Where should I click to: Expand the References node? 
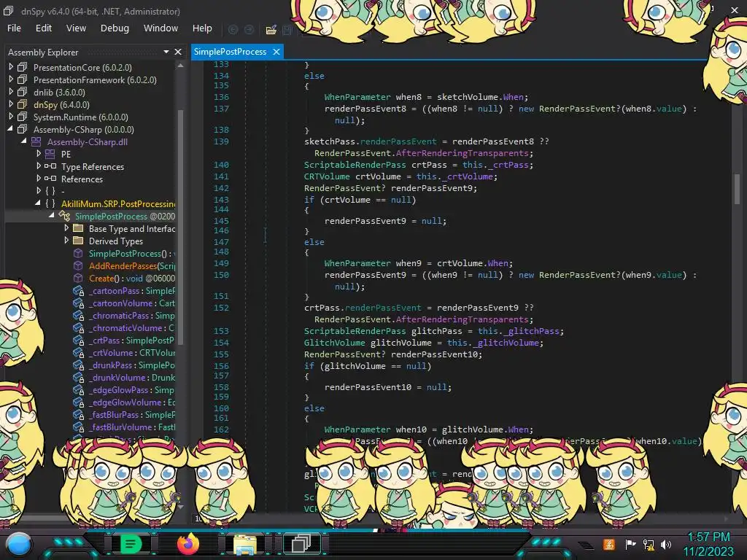39,179
